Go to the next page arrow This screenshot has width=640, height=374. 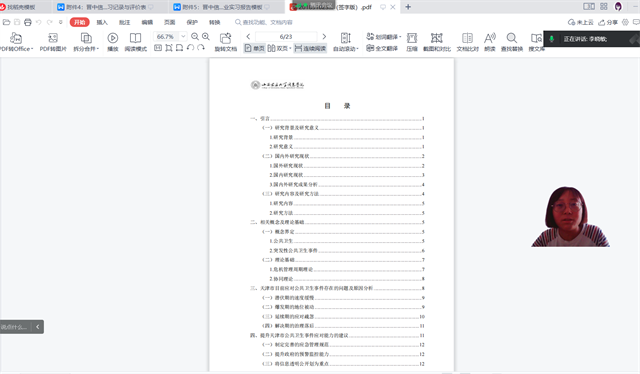tap(324, 36)
